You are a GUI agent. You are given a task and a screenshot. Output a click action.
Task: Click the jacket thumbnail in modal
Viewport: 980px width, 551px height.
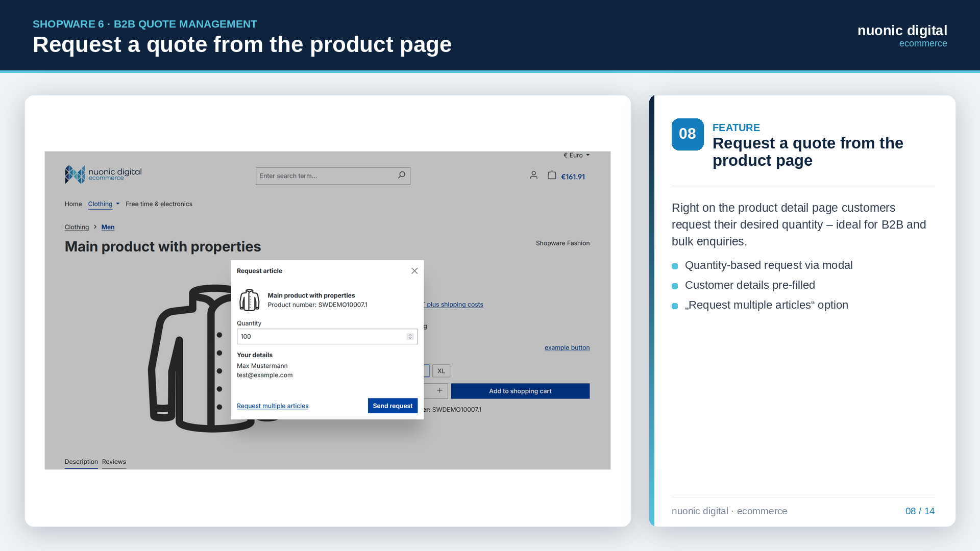point(250,300)
